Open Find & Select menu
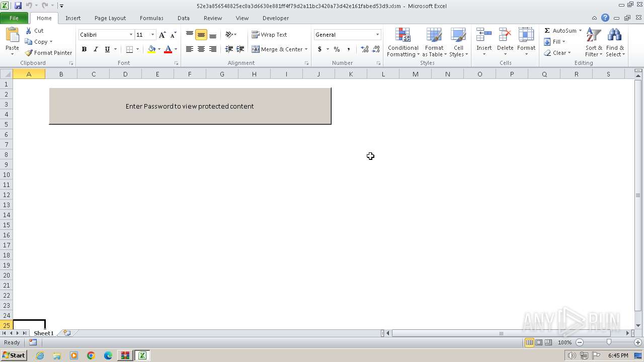This screenshot has height=362, width=644. click(615, 43)
